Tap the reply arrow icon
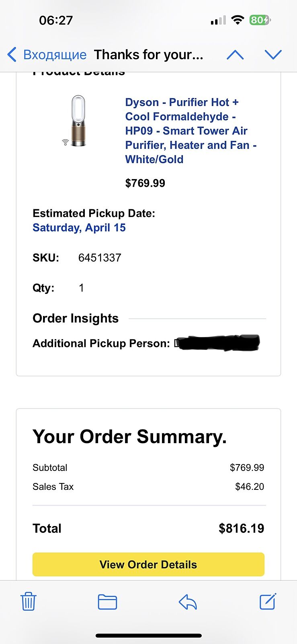 188,602
